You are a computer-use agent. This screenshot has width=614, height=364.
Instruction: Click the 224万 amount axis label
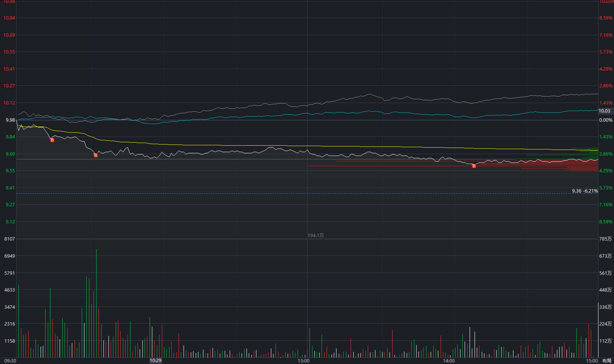(x=605, y=324)
